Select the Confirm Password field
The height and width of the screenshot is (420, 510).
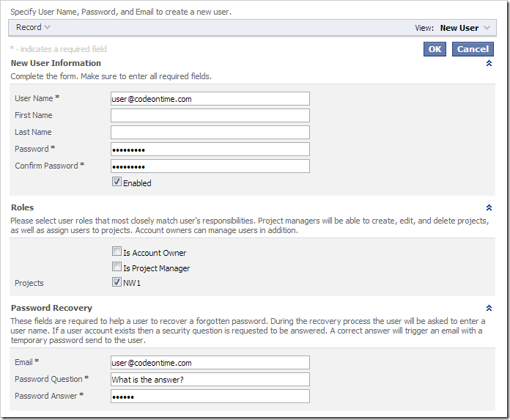click(210, 166)
